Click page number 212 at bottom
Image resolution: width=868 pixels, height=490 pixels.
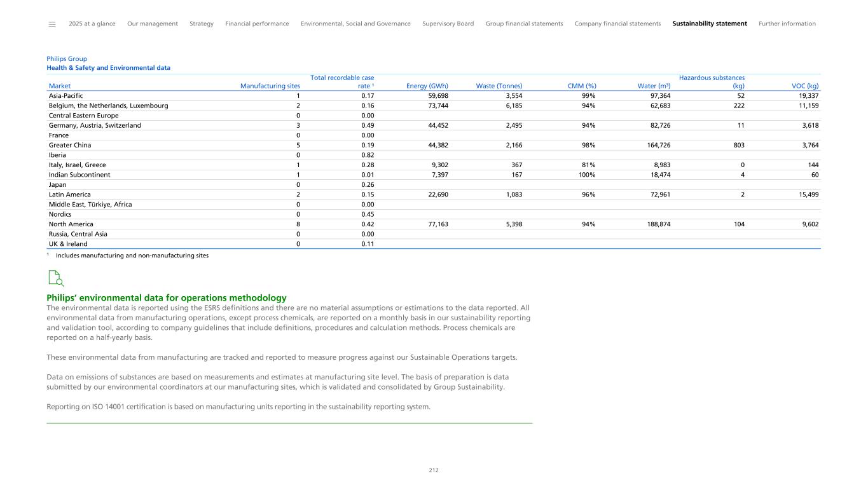coord(434,470)
